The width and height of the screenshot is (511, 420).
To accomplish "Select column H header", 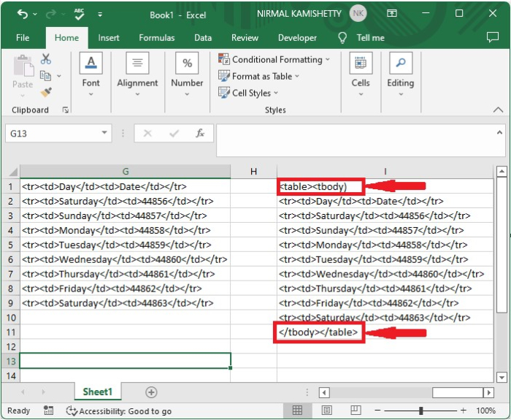I will (x=253, y=172).
